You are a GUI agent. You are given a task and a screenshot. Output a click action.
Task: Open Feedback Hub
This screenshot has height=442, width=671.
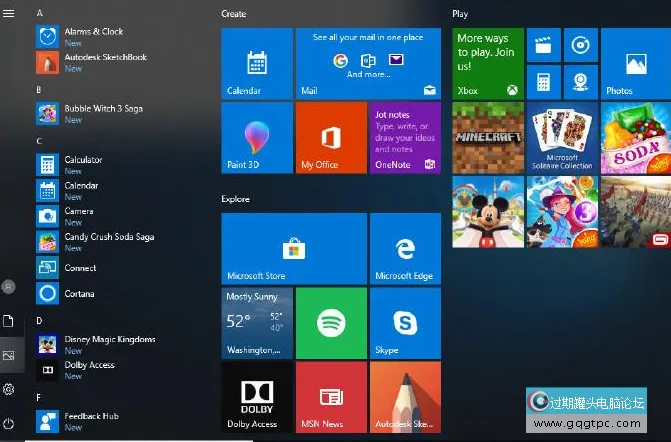point(77,421)
